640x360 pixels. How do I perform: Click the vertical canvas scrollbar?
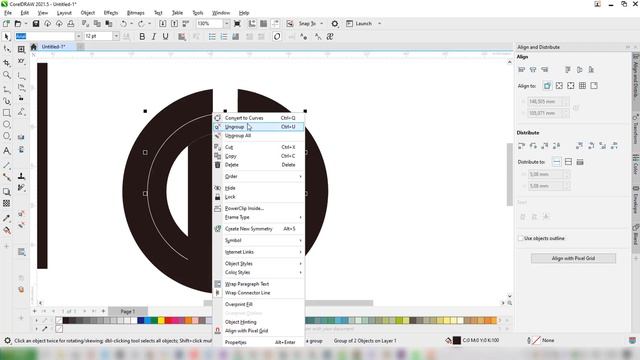click(x=509, y=174)
